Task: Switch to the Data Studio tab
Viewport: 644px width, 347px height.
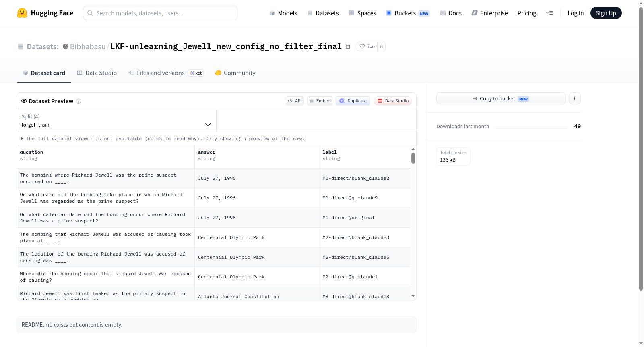Action: click(97, 73)
